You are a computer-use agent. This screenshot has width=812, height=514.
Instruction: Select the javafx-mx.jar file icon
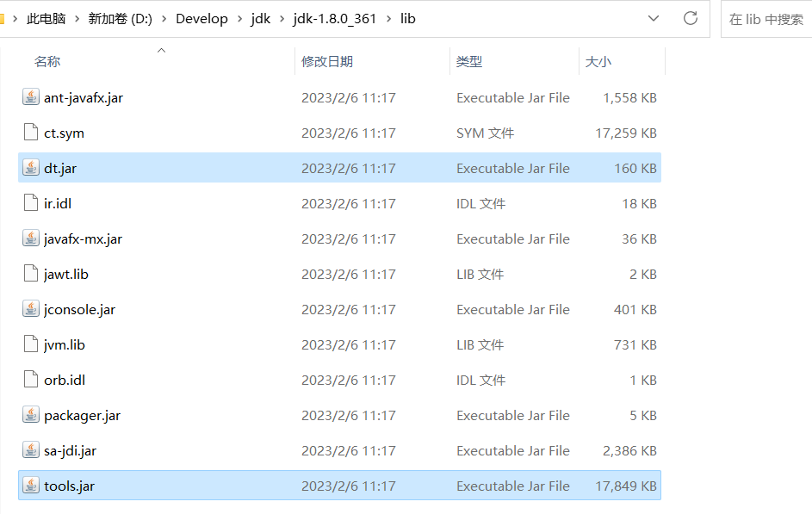31,238
